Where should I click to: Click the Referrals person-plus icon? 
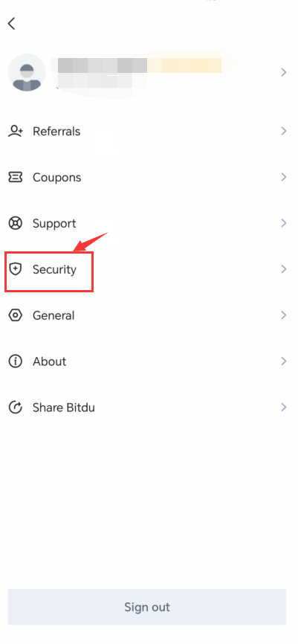(x=15, y=132)
